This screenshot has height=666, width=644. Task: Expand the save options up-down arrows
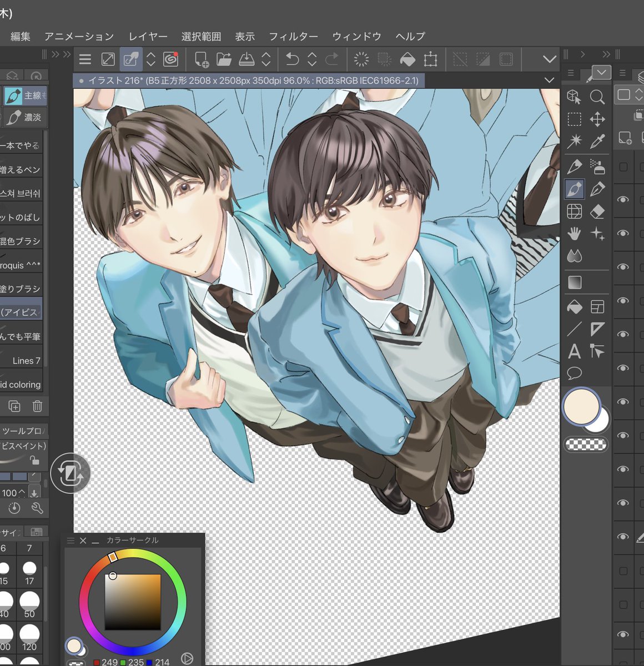266,59
